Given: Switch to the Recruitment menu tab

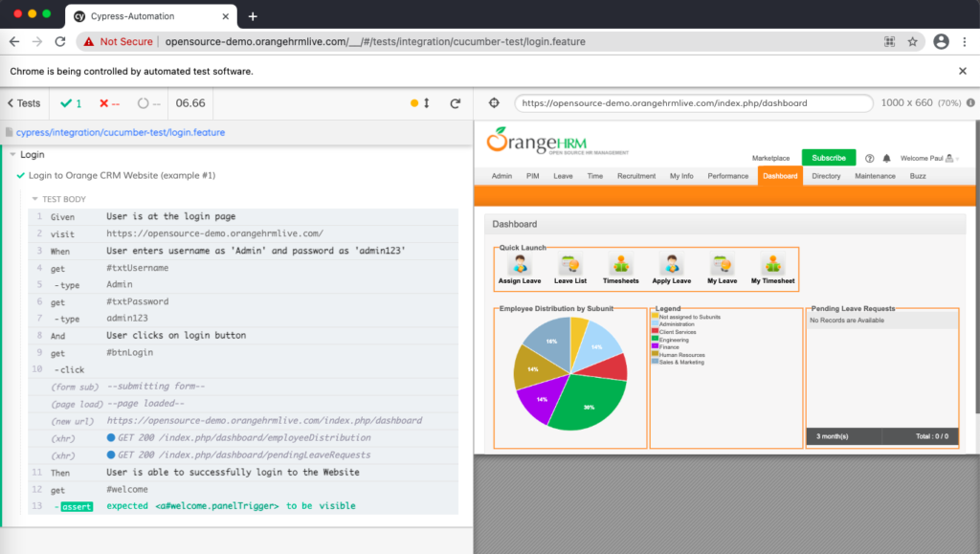Looking at the screenshot, I should tap(635, 176).
